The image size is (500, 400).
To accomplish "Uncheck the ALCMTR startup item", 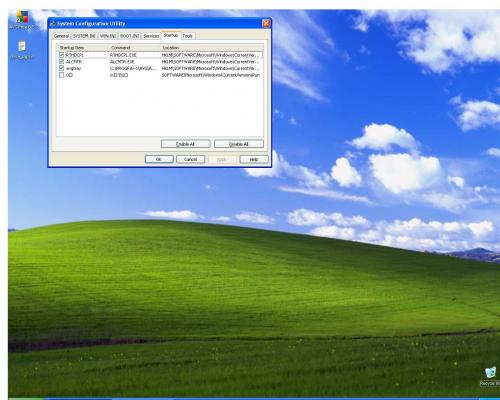I will tap(61, 62).
